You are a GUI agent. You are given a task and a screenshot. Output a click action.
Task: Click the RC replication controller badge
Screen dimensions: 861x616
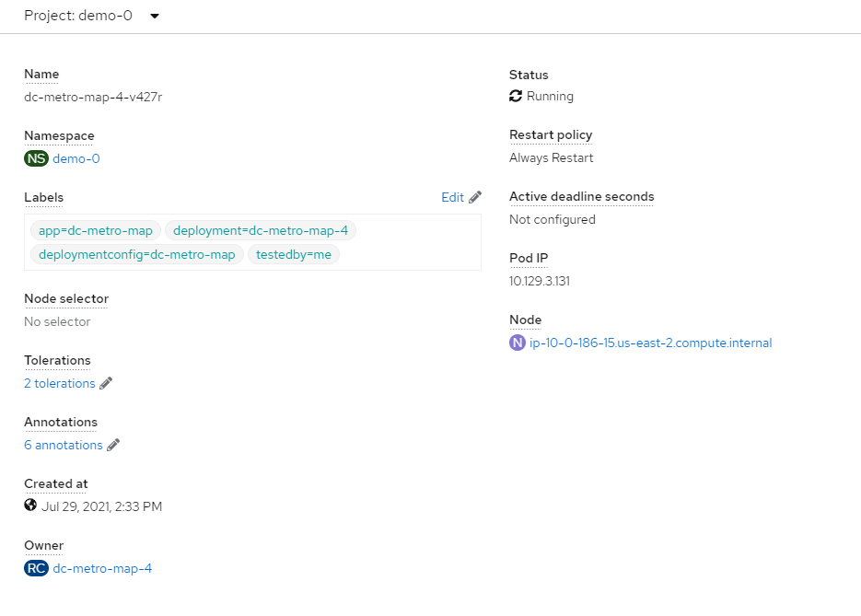[36, 568]
